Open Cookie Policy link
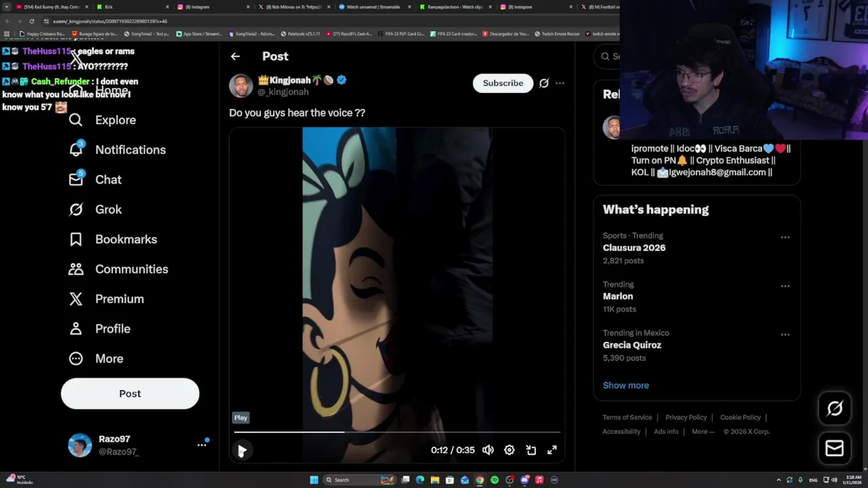868x488 pixels. pos(741,418)
